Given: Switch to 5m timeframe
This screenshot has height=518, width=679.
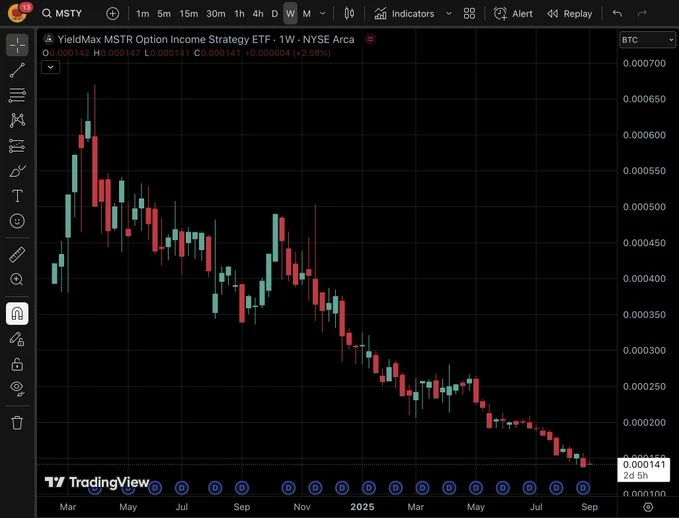Looking at the screenshot, I should tap(164, 14).
